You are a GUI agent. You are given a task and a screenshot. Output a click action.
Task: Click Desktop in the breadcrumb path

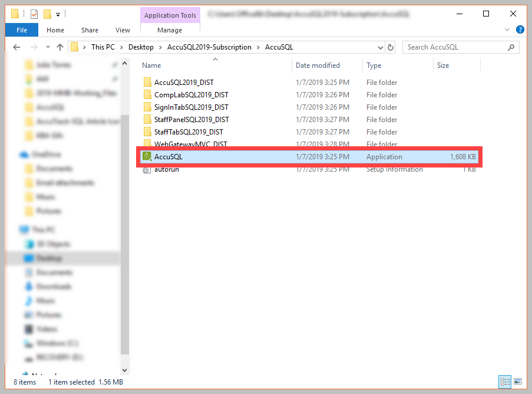pos(141,47)
